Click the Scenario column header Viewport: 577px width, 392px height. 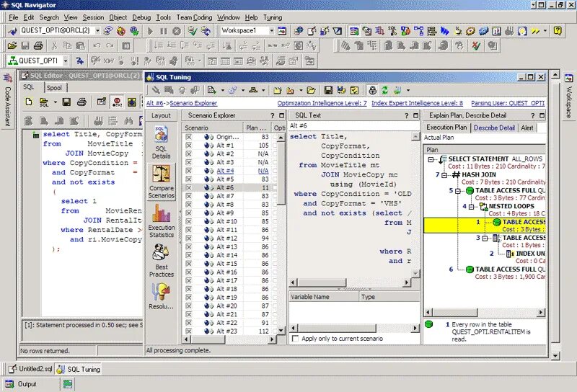pos(212,128)
